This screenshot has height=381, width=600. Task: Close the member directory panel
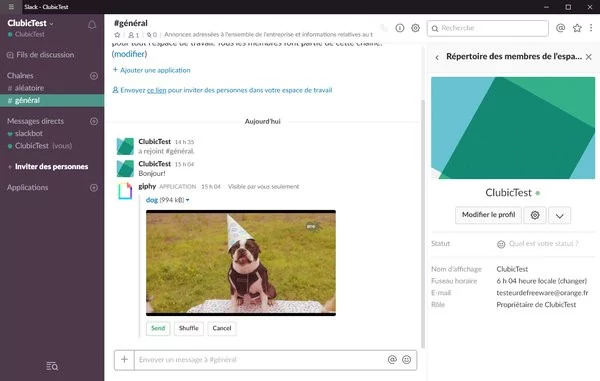[x=589, y=57]
